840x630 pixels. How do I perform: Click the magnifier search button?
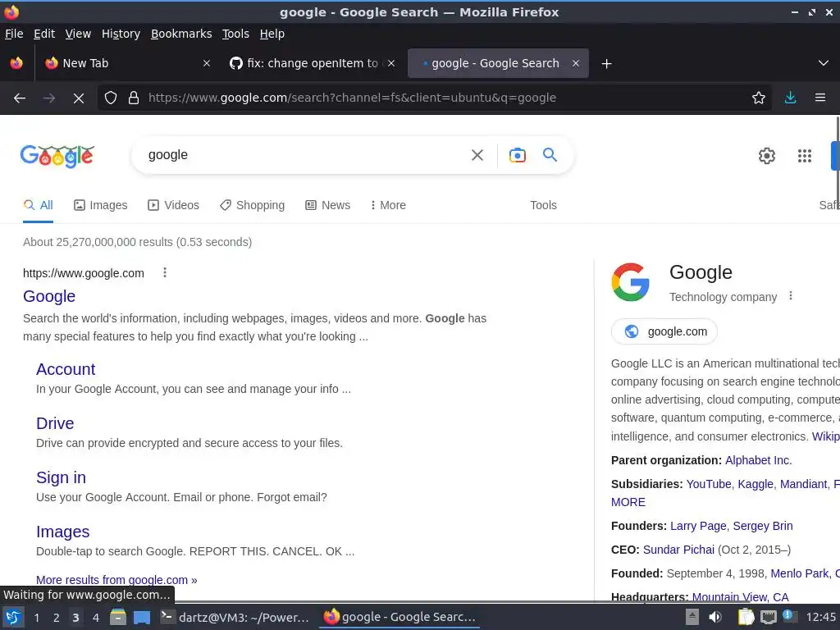(550, 155)
